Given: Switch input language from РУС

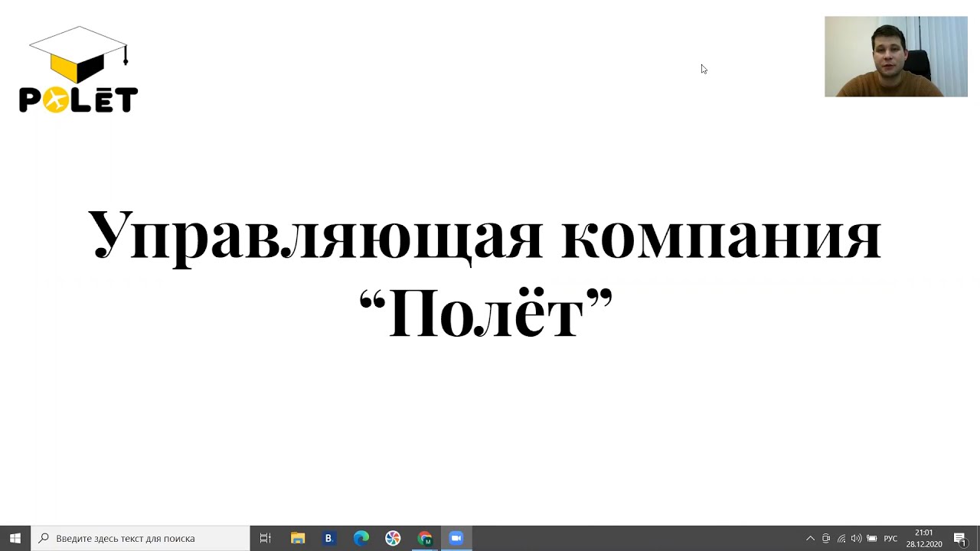Looking at the screenshot, I should (890, 538).
